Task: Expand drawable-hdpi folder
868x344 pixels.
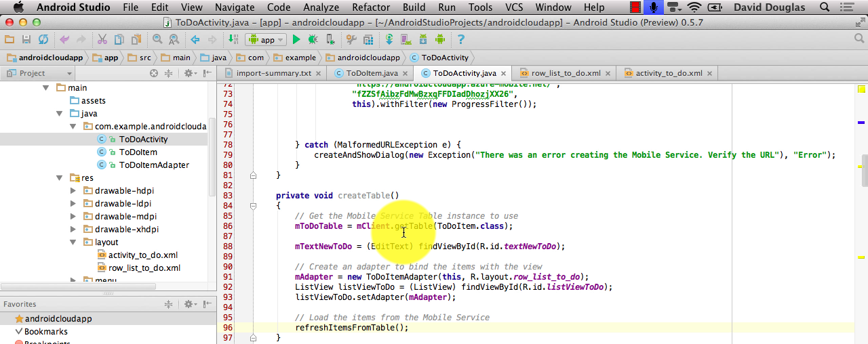Action: tap(73, 191)
